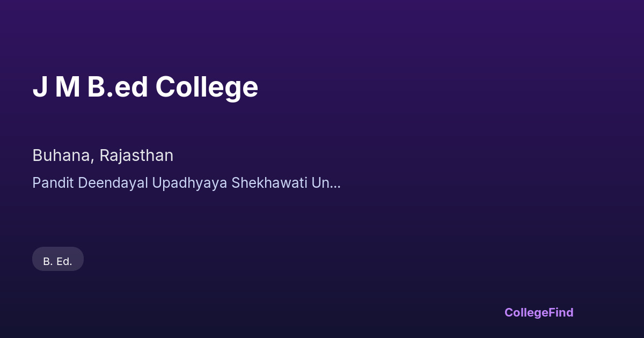Viewport: 644px width, 338px height.
Task: Open Pandit Deendayal Upadhyaya Shekhawati university text
Action: click(x=186, y=183)
